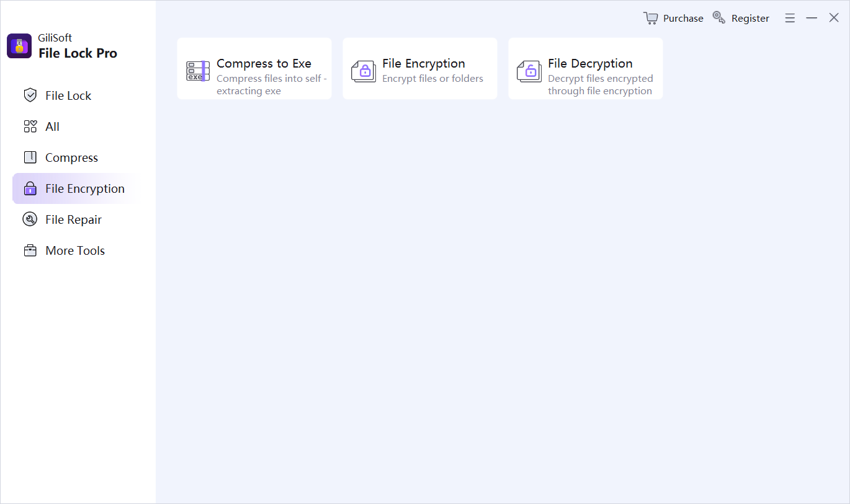Click the File Repair wrench icon

pos(30,219)
